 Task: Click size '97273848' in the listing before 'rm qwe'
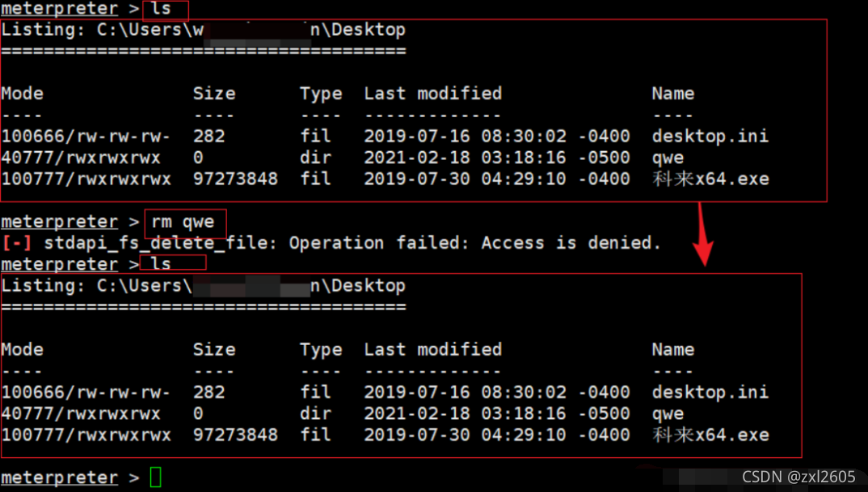[x=235, y=179]
